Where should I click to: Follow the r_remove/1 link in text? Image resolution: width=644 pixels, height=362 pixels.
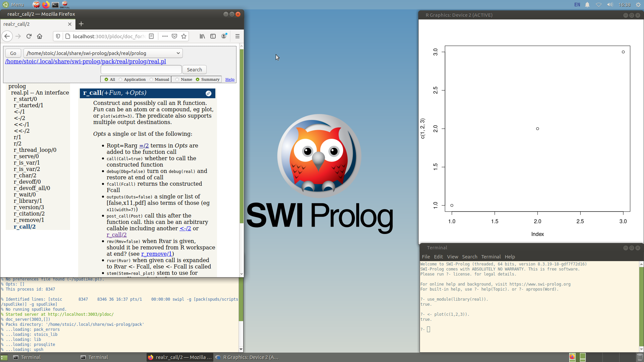(157, 254)
